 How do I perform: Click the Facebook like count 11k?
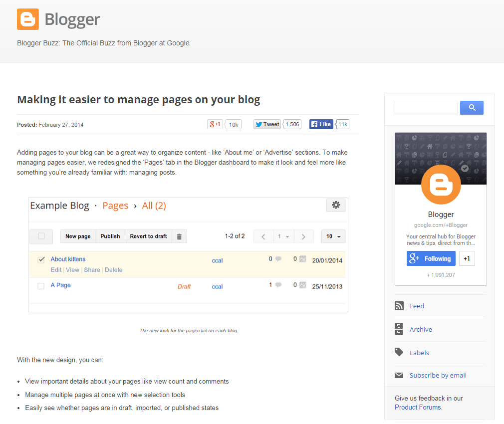pyautogui.click(x=343, y=124)
